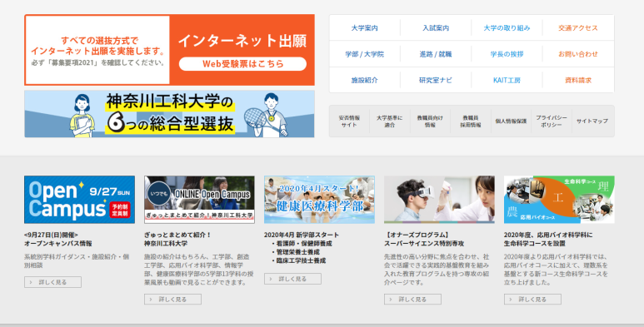Open 入試案内 menu item

click(x=436, y=28)
